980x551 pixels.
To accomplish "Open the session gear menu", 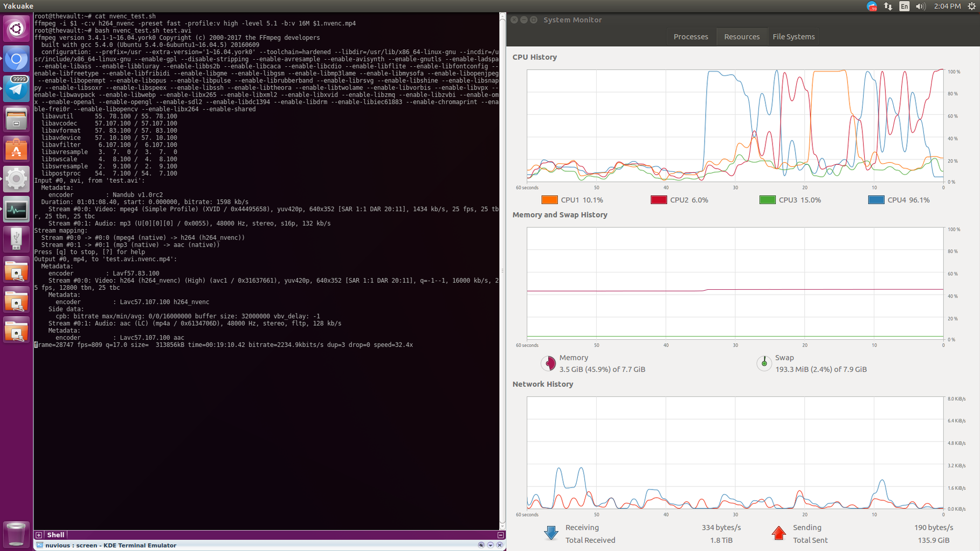I will coord(972,6).
